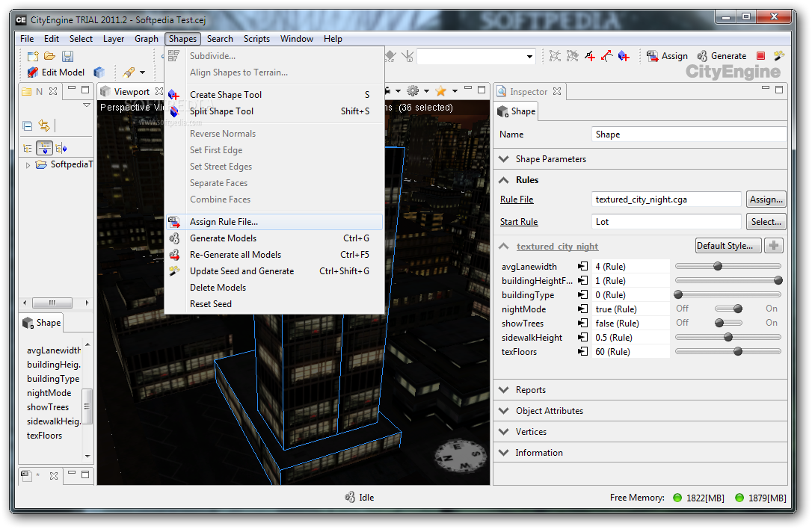Click the New scene toolbar icon

(x=33, y=56)
